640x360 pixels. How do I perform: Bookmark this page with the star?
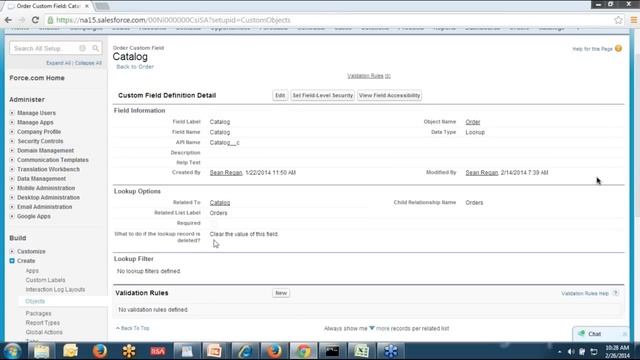coord(618,20)
